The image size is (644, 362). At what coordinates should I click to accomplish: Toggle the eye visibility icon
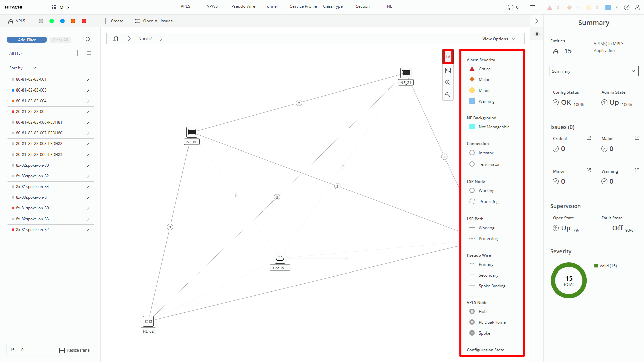537,34
